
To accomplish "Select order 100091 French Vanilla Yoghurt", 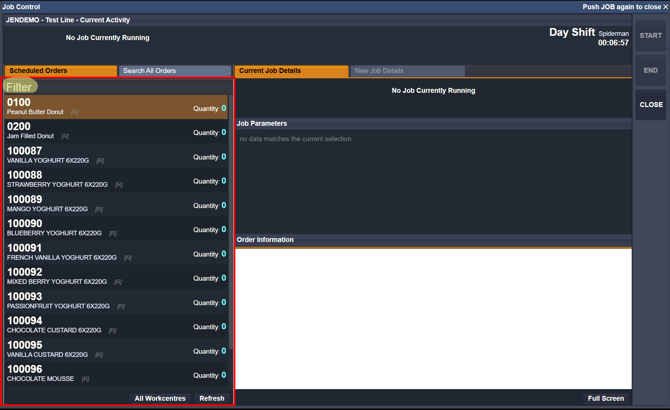I will (116, 253).
